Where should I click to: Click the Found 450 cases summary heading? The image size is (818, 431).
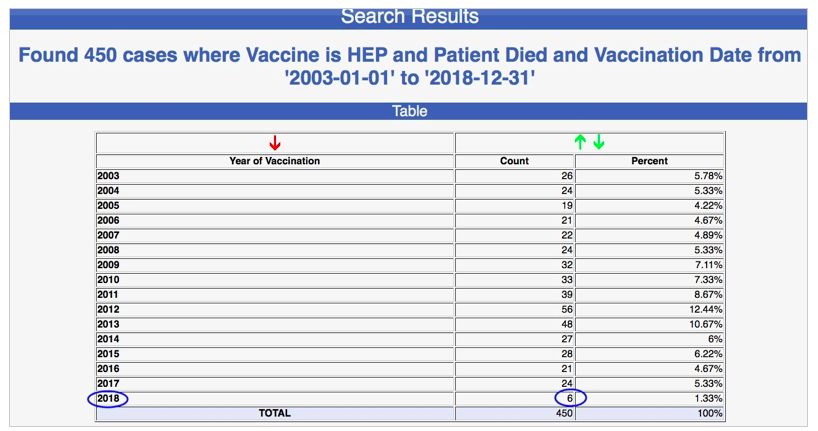pyautogui.click(x=409, y=66)
